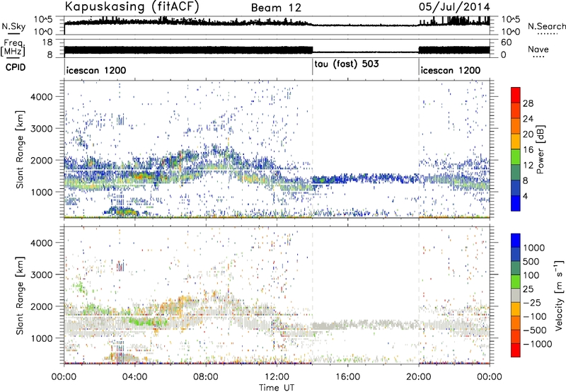Select the CPID row label
This screenshot has height=392, width=566.
click(x=16, y=67)
